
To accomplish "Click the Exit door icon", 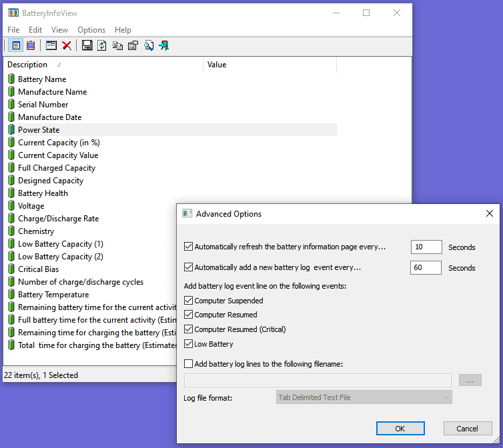I will pos(163,45).
